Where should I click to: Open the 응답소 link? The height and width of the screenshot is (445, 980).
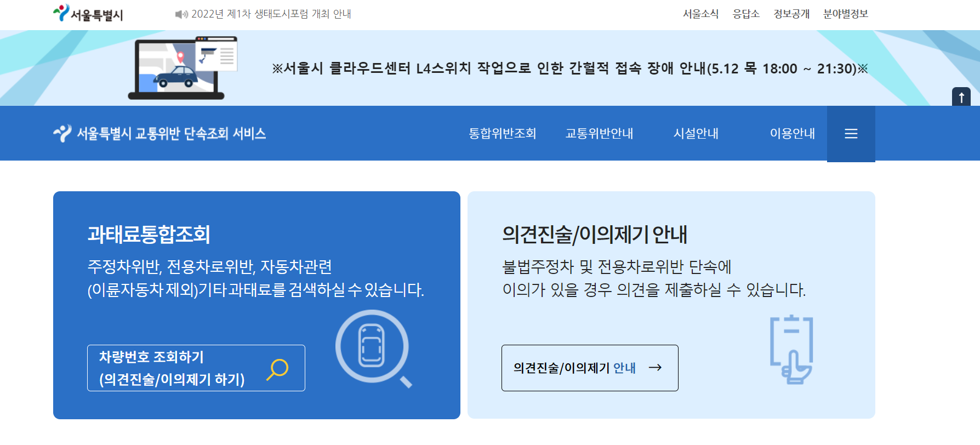click(746, 14)
